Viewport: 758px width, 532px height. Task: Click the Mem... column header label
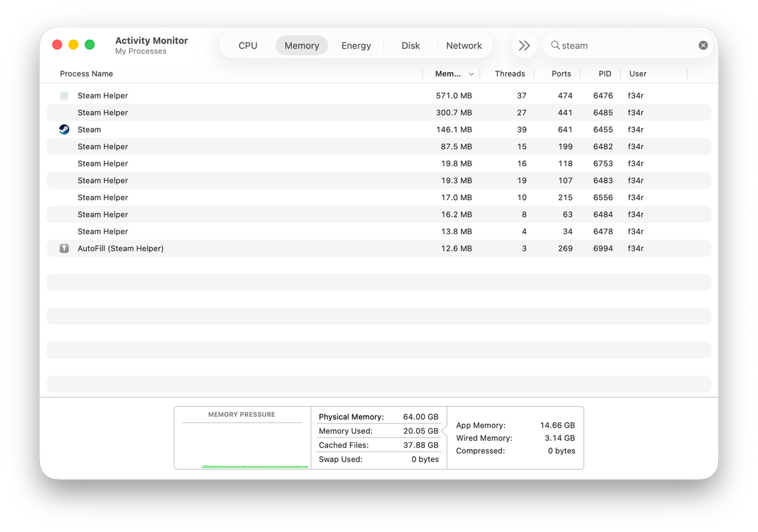447,74
